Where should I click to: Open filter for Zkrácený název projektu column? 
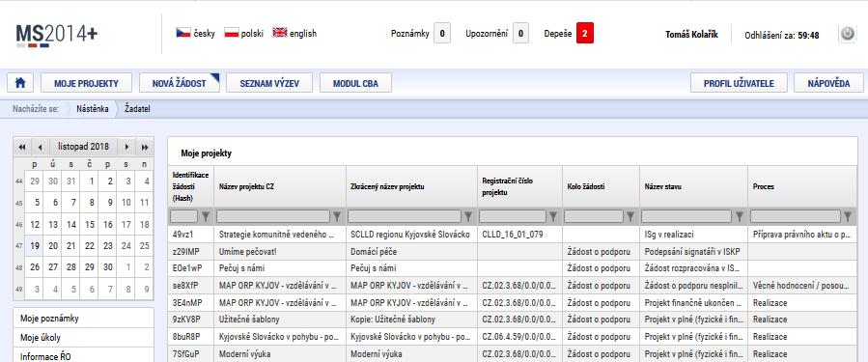click(x=467, y=216)
